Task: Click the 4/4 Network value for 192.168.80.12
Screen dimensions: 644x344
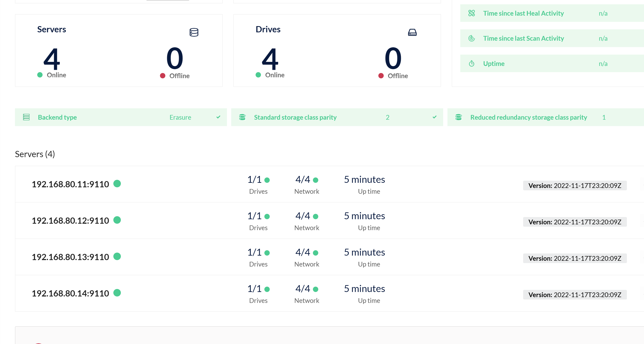Action: click(302, 216)
